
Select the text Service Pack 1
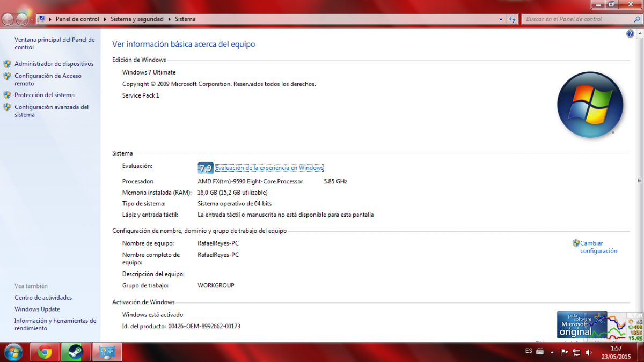click(141, 95)
